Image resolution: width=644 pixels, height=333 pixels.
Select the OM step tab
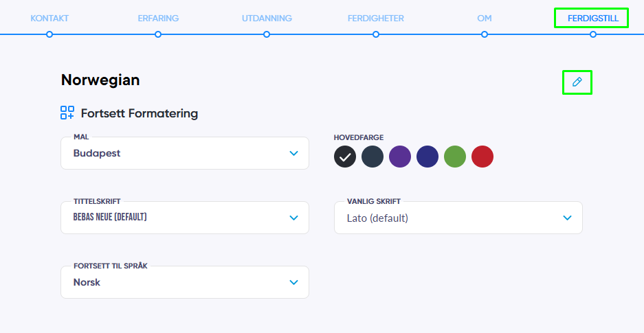[485, 19]
